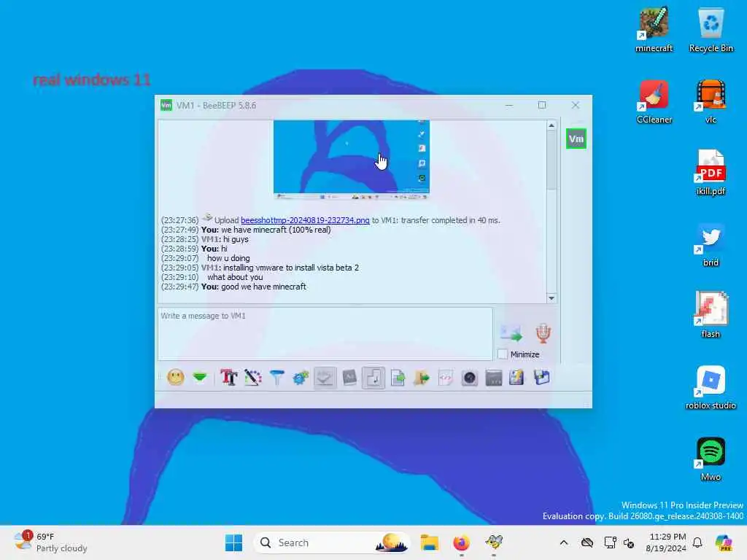
Task: Open the 11:29 PM clock and calendar
Action: pos(666,542)
